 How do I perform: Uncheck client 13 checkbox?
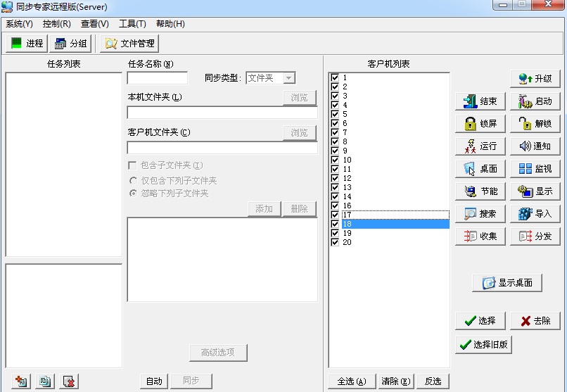[x=335, y=187]
